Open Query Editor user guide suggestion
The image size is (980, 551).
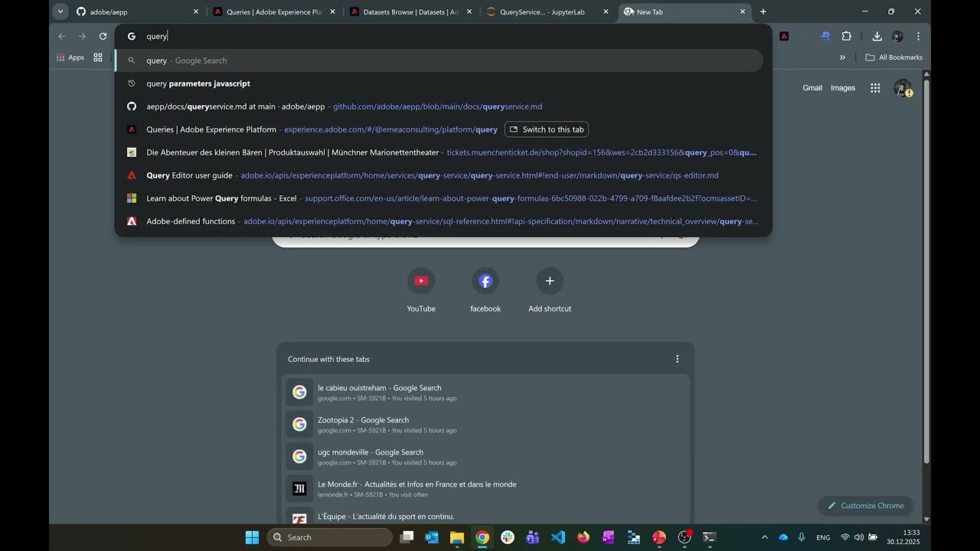click(439, 175)
